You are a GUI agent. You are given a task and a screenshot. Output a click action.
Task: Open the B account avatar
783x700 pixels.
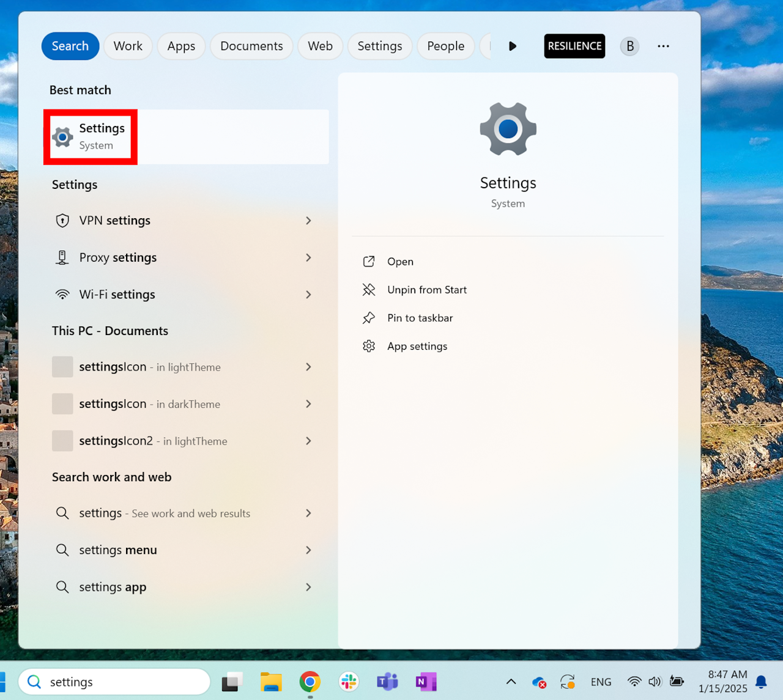(x=629, y=46)
